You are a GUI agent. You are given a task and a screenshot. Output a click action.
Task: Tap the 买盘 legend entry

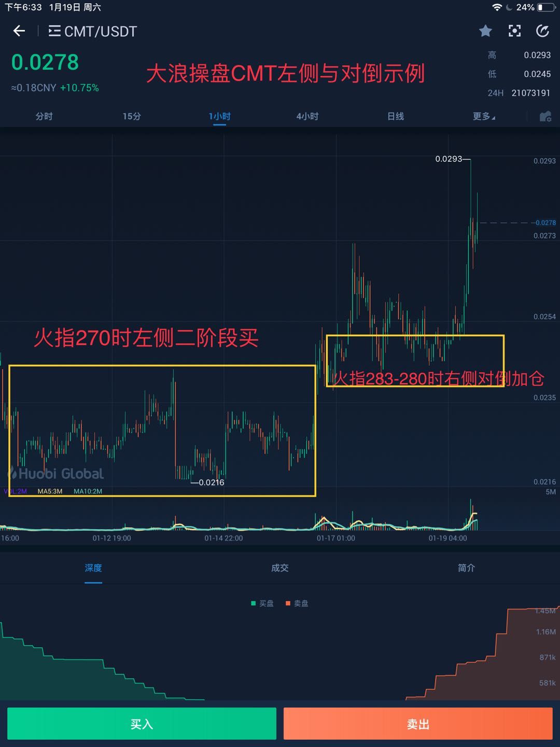pyautogui.click(x=262, y=603)
